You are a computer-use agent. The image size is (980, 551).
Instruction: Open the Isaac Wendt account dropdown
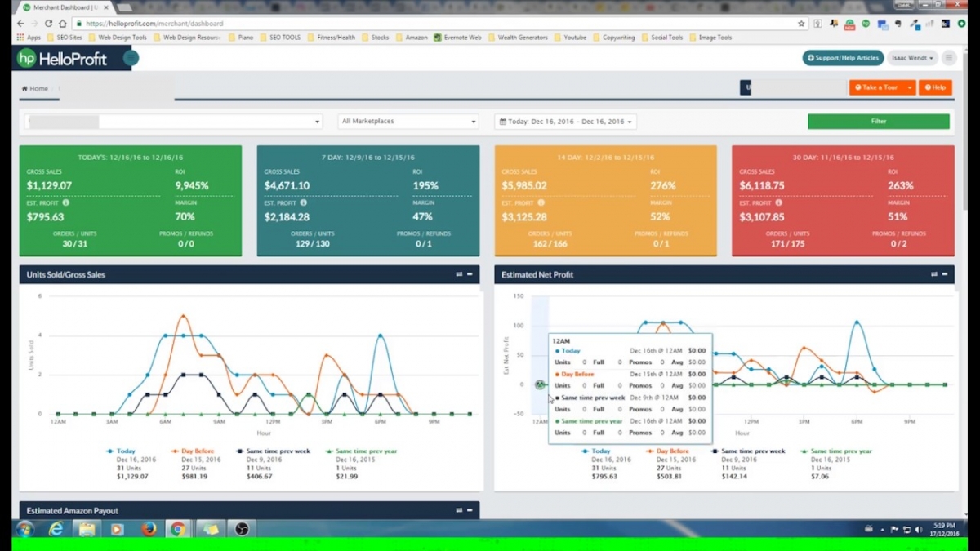pyautogui.click(x=911, y=58)
